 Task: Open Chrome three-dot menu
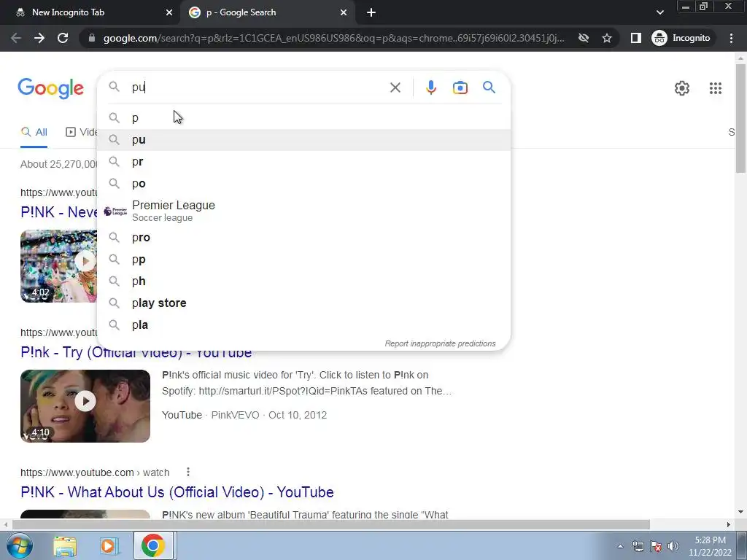[x=731, y=38]
